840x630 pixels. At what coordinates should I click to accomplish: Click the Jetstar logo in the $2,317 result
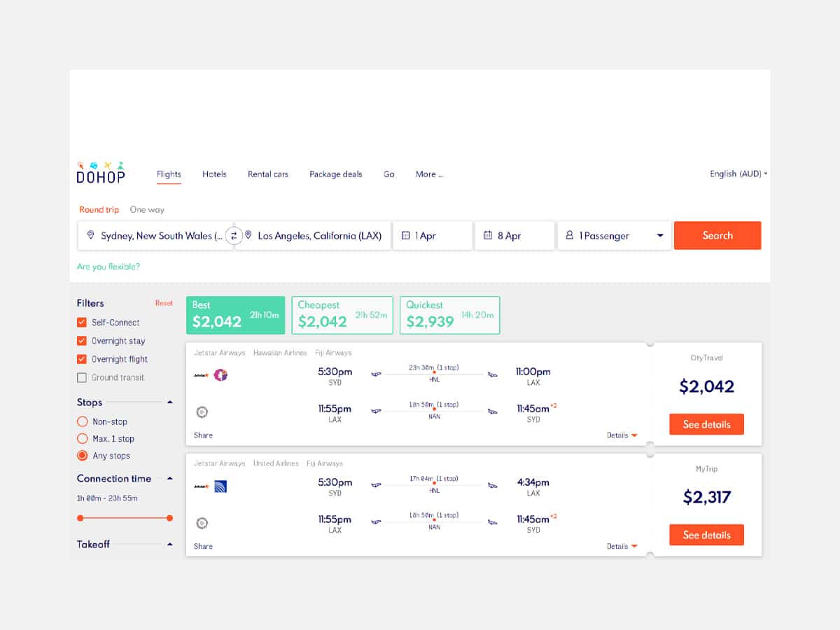click(x=202, y=486)
